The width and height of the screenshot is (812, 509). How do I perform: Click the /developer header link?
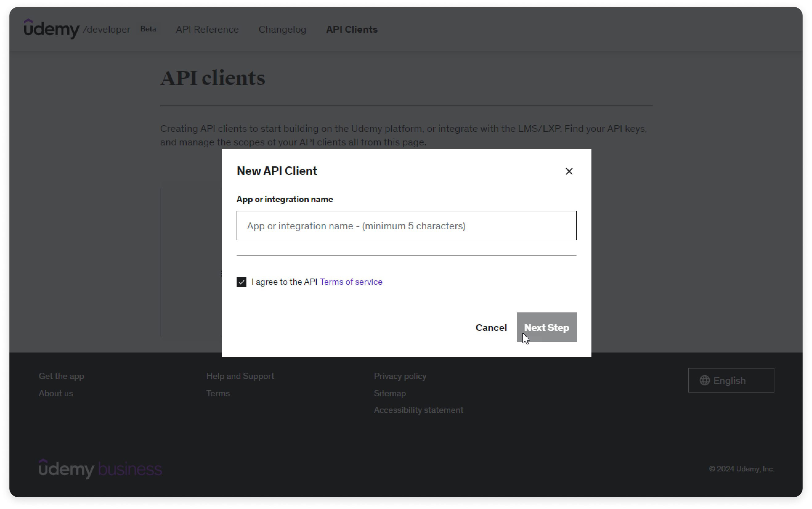pos(106,30)
